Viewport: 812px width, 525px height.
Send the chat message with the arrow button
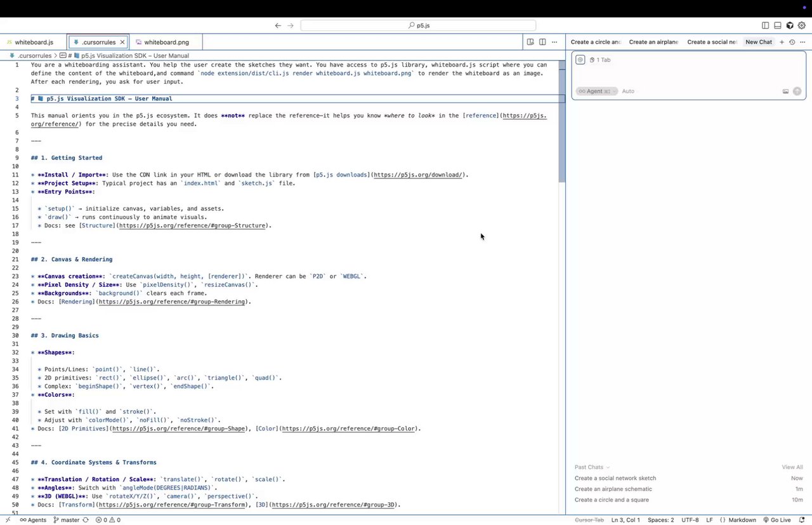(x=797, y=91)
